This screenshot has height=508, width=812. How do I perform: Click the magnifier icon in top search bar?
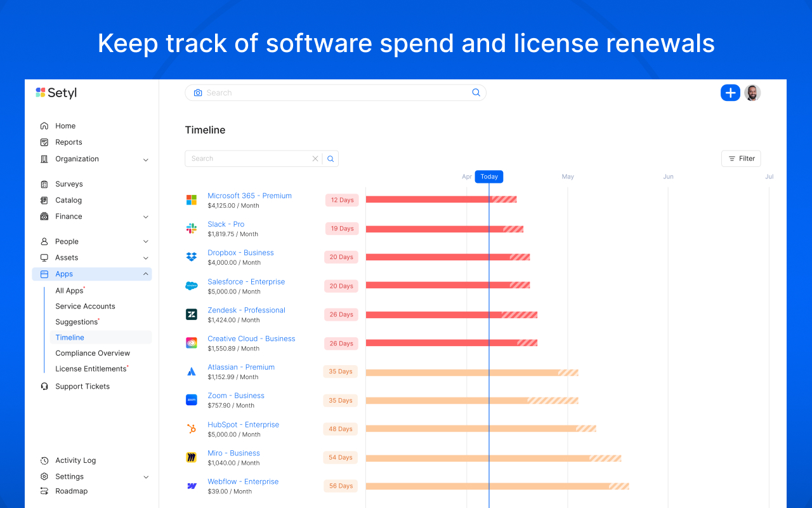point(476,93)
